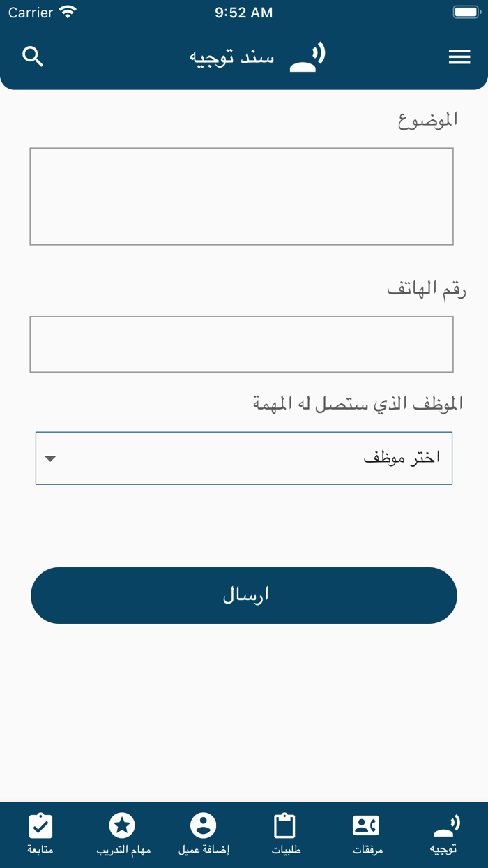Click the رقم الهاتف phone number field
Viewport: 488px width, 868px height.
coord(243,343)
